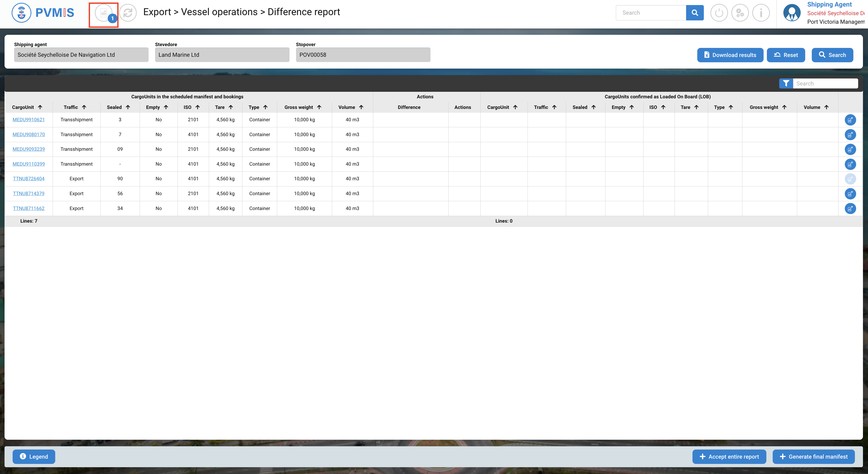868x474 pixels.
Task: Open the TTNU8726404 cargo unit link
Action: point(29,179)
